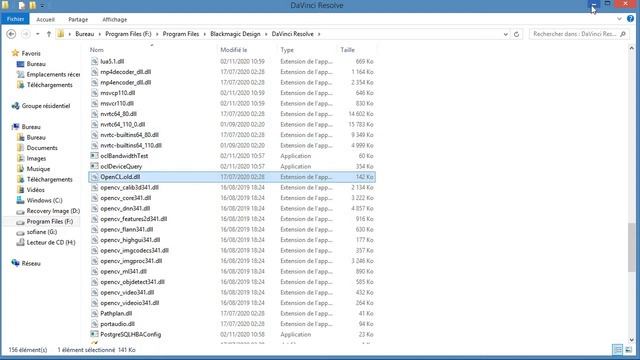This screenshot has height=360, width=640.
Task: Sort by the Nom column header
Action: [97, 50]
